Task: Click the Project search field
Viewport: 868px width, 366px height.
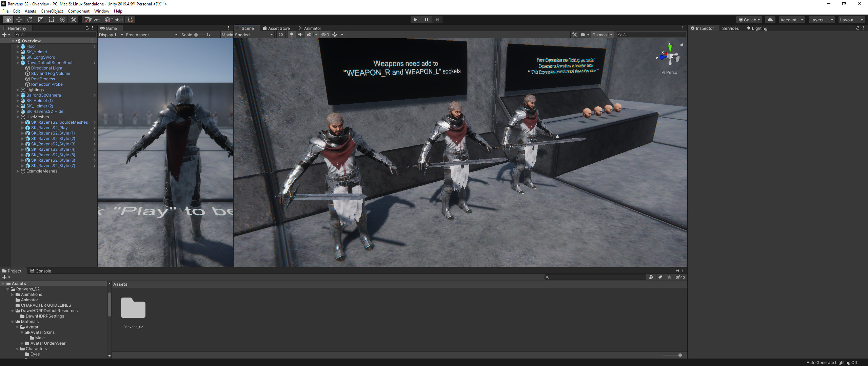Action: pos(595,277)
